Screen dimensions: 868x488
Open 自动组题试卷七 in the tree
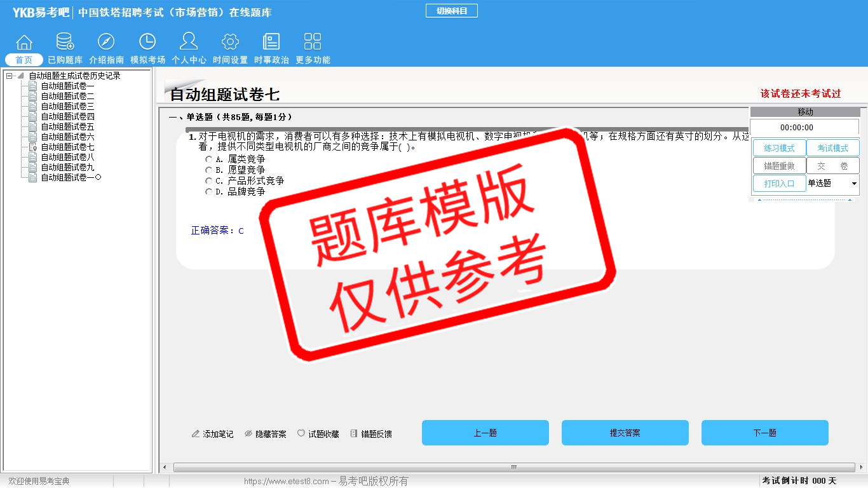click(x=67, y=147)
